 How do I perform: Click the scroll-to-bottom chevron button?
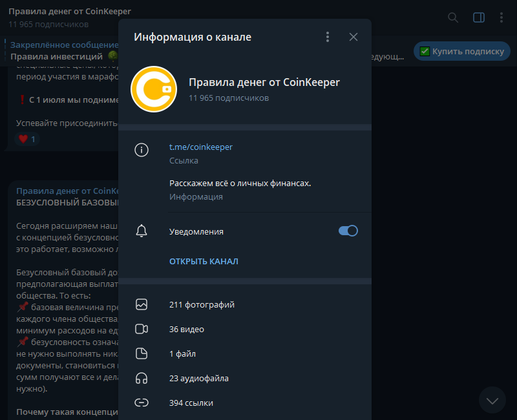[x=492, y=400]
